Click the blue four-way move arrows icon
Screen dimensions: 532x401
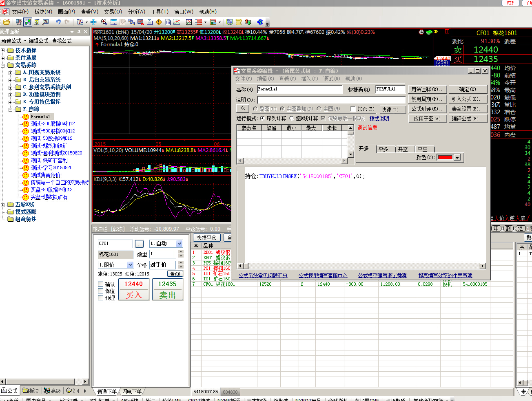(93, 22)
